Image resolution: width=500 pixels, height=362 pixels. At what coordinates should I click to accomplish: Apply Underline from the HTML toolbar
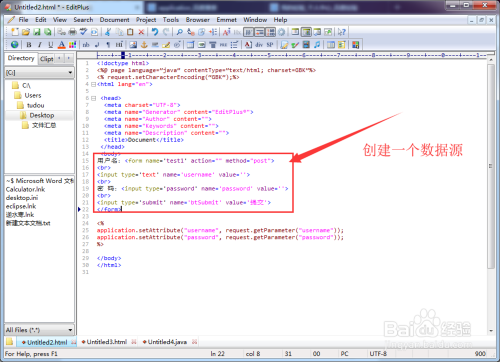point(51,45)
